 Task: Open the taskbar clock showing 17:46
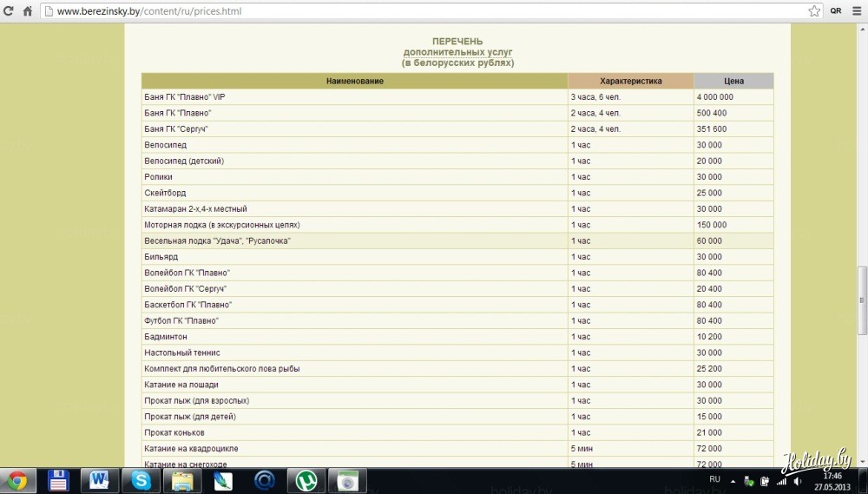[x=832, y=480]
